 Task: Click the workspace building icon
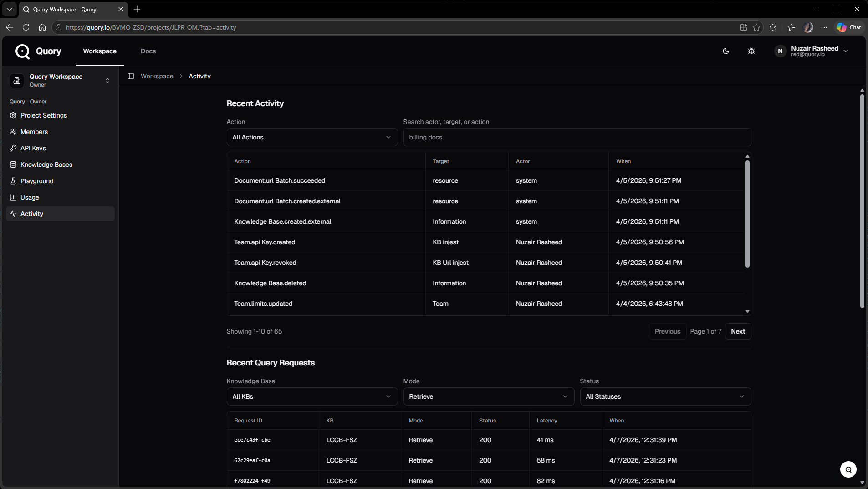(x=17, y=81)
